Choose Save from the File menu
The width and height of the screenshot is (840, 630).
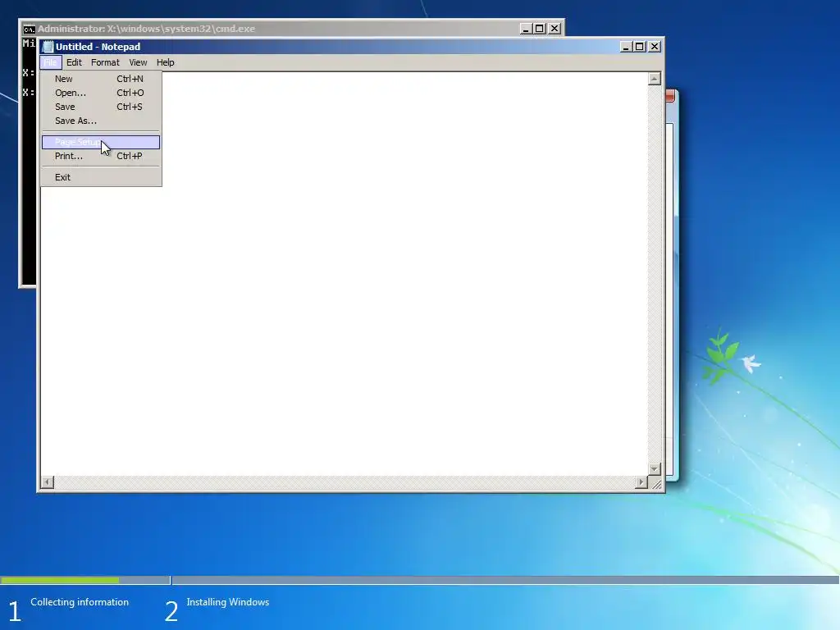point(101,107)
